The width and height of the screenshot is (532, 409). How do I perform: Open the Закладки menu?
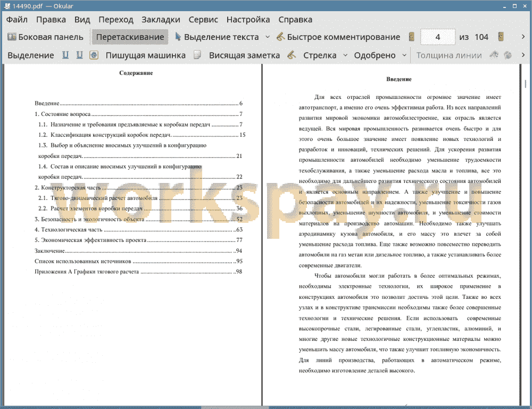pyautogui.click(x=161, y=19)
